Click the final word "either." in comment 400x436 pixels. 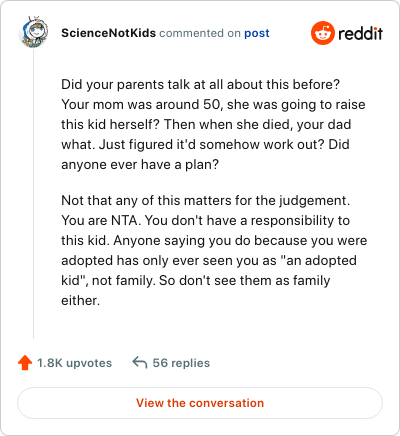pyautogui.click(x=80, y=300)
